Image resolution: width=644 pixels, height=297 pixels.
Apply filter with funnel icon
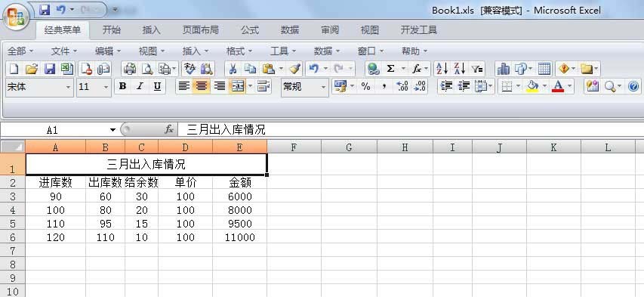click(x=477, y=69)
